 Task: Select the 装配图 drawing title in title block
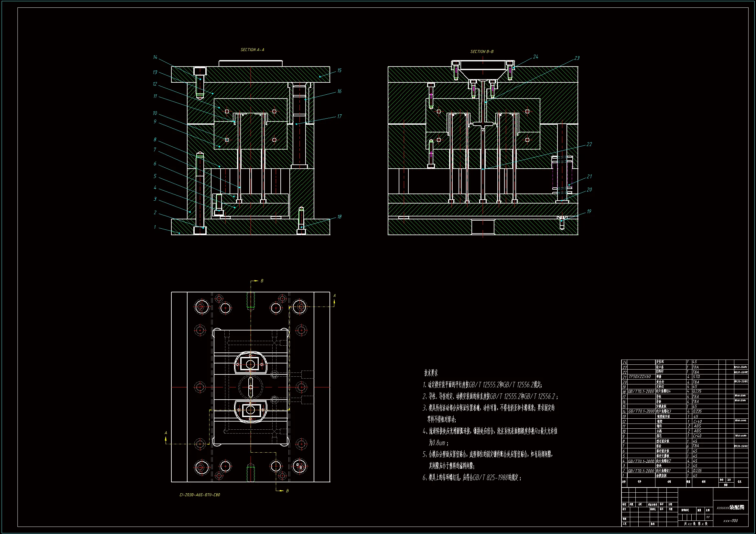[x=737, y=508]
